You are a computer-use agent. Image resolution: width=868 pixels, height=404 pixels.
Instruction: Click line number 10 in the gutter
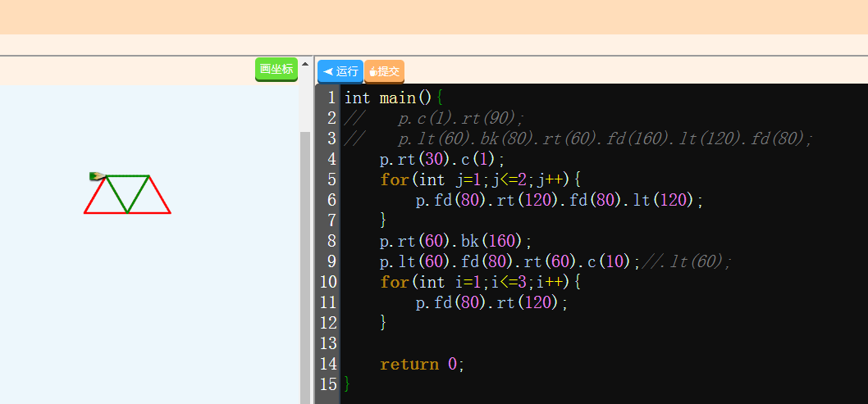click(x=328, y=282)
